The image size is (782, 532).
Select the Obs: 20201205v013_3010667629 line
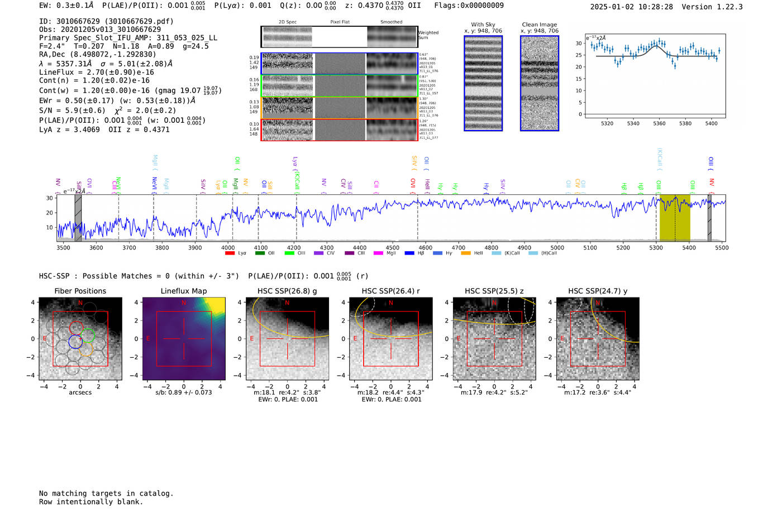coord(100,30)
